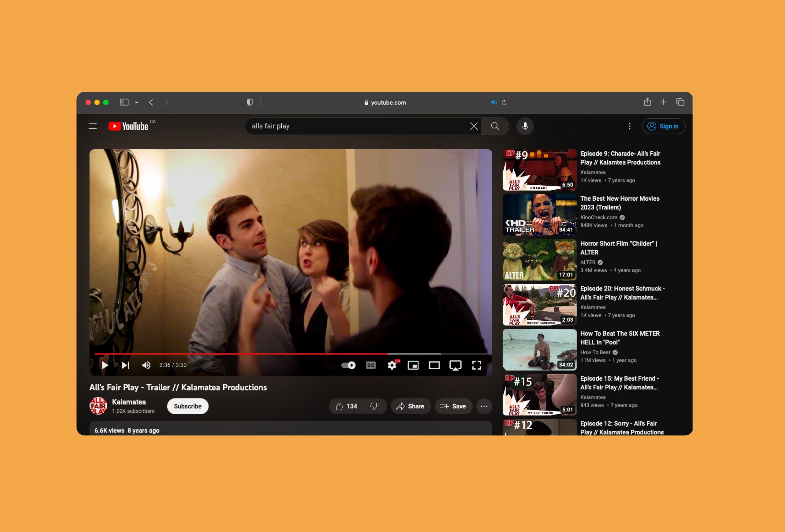Toggle closed captions on the video
This screenshot has width=785, height=532.
371,365
